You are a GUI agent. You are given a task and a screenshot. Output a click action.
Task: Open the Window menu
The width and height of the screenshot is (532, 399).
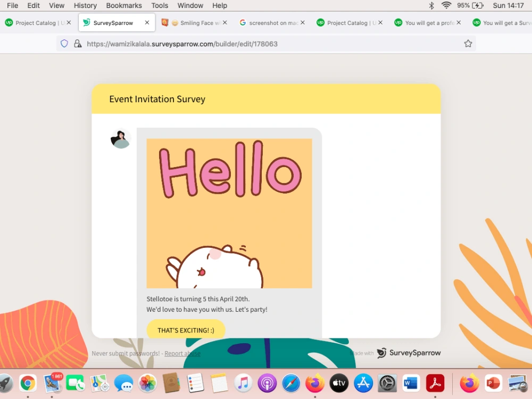click(190, 5)
